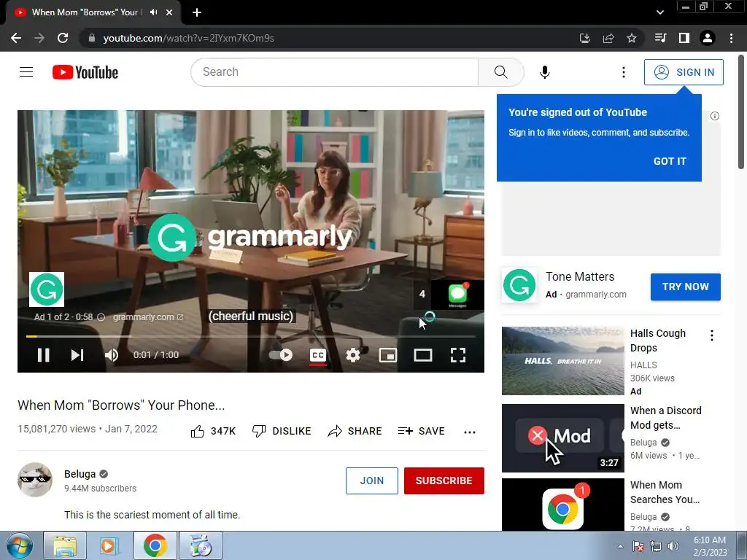Toggle Chrome side panel
Viewport: 747px width, 560px height.
tap(684, 38)
